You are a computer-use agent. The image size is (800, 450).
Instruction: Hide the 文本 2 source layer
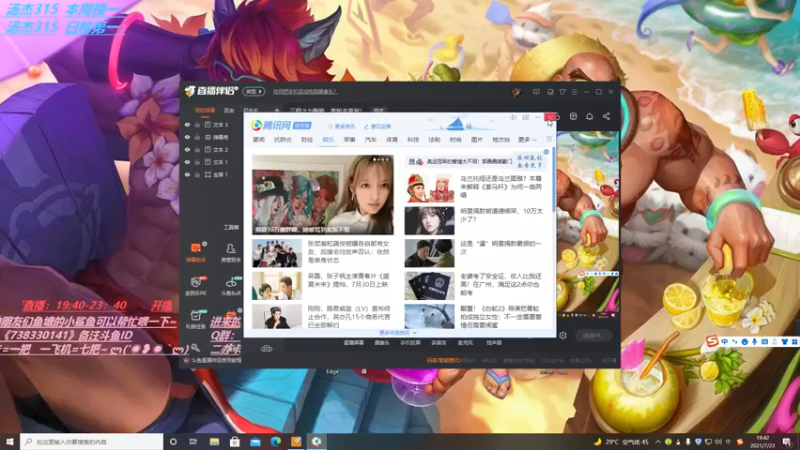(x=187, y=149)
